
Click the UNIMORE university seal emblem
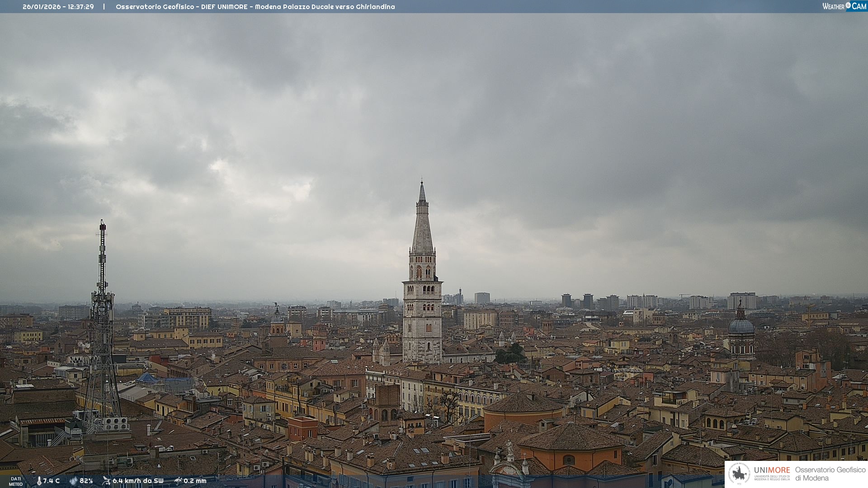tap(739, 474)
